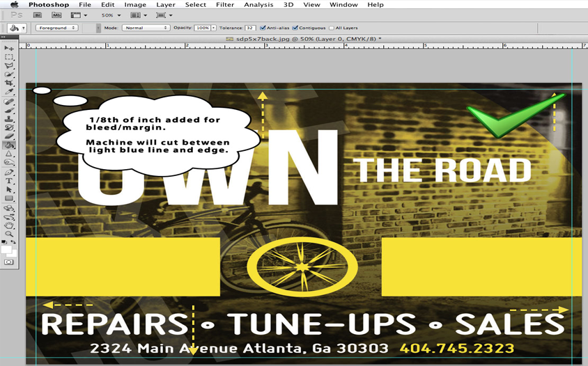Image resolution: width=588 pixels, height=366 pixels.
Task: Select the Clone Stamp tool
Action: point(9,119)
